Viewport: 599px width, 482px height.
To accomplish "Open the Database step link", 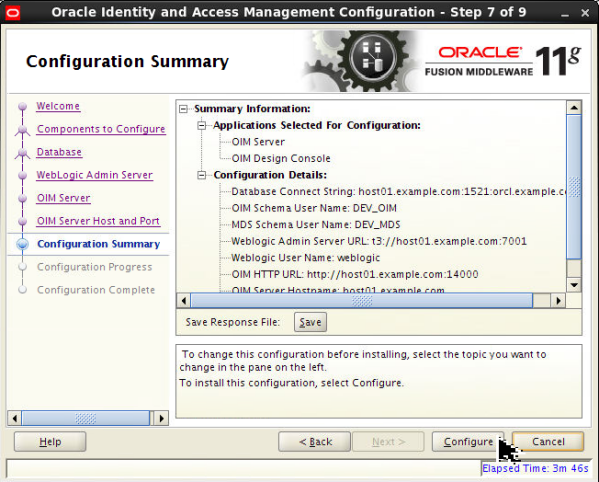I will click(x=59, y=152).
